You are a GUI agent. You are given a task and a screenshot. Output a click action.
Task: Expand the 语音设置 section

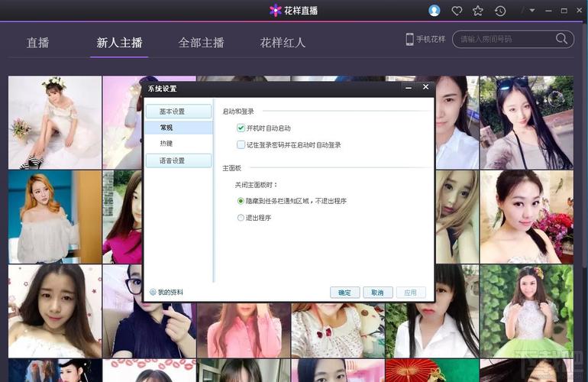(x=179, y=160)
